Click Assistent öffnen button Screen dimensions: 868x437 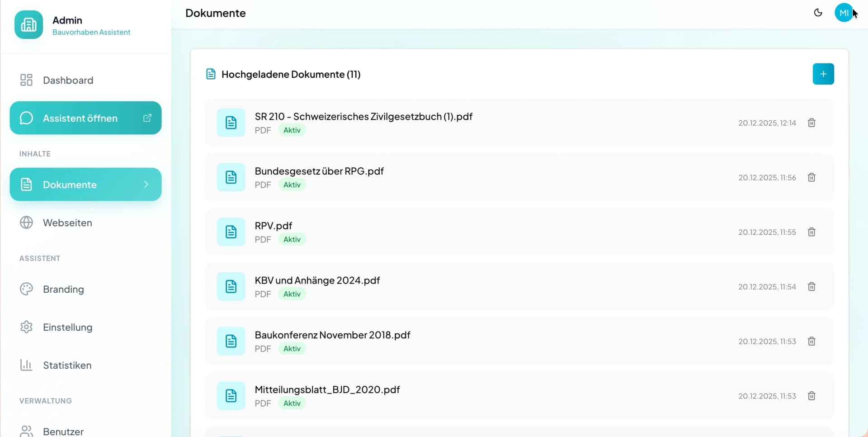click(85, 118)
